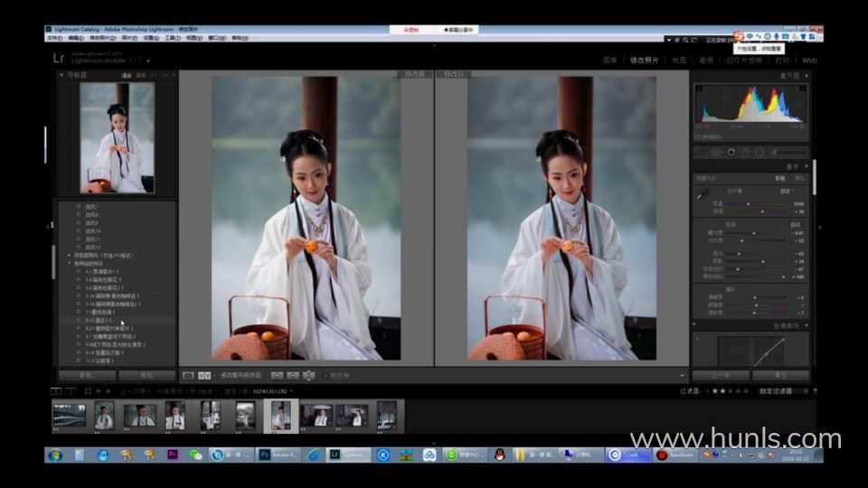Switch to Loupe view in toolbar
The height and width of the screenshot is (488, 868).
click(x=188, y=376)
